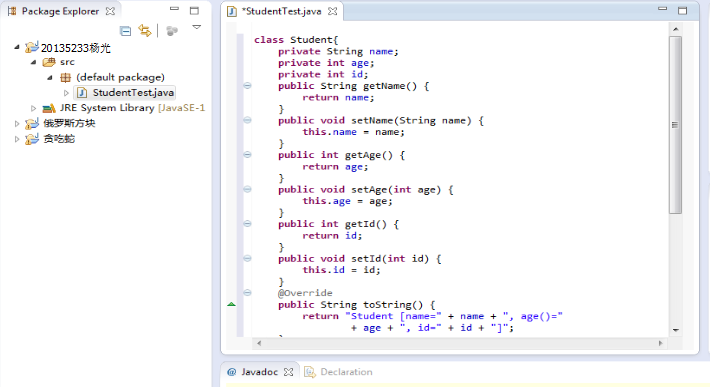Click the StudentTest.java file icon in tree

click(x=82, y=93)
